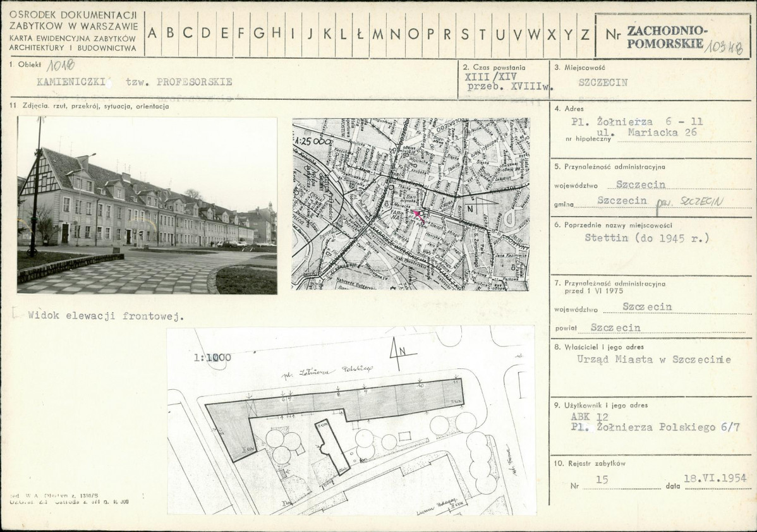The height and width of the screenshot is (532, 757).
Task: Click register number 15
Action: (x=602, y=480)
